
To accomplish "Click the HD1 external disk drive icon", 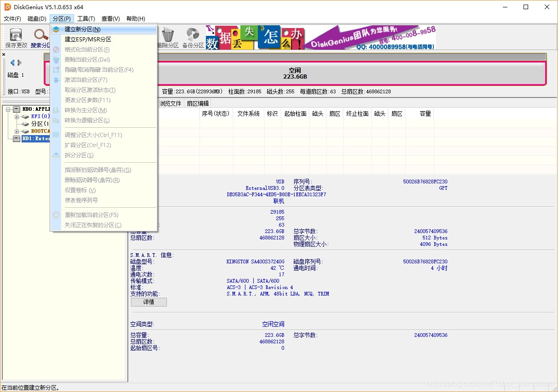I will pos(17,139).
